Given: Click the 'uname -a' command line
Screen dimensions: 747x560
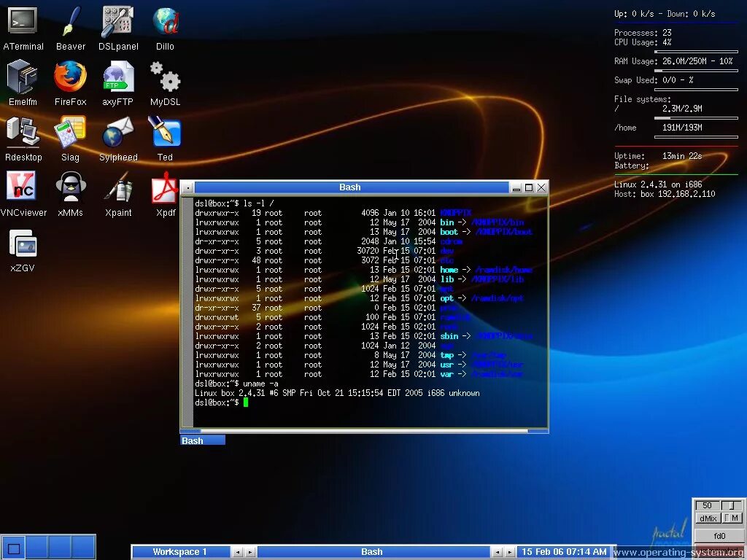Looking at the screenshot, I should coord(237,384).
